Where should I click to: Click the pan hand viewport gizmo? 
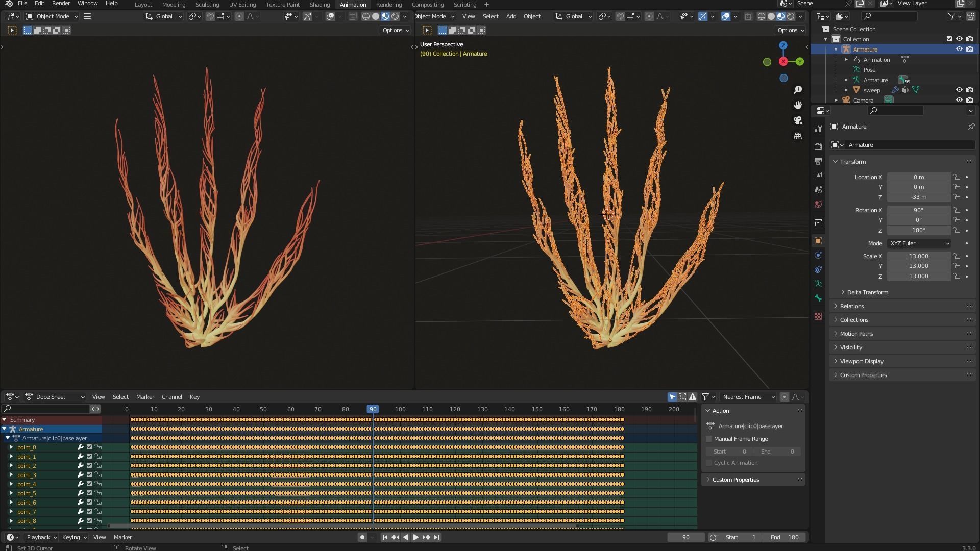[x=798, y=105]
